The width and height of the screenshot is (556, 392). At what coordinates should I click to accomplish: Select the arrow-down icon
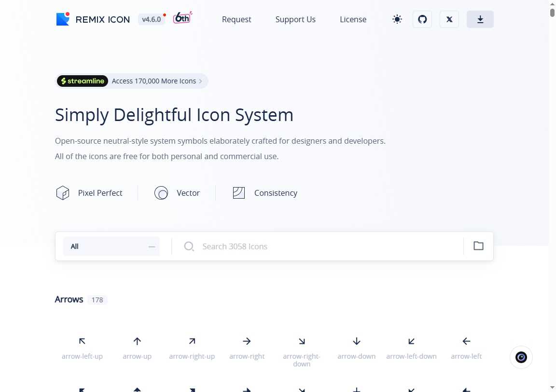[356, 348]
